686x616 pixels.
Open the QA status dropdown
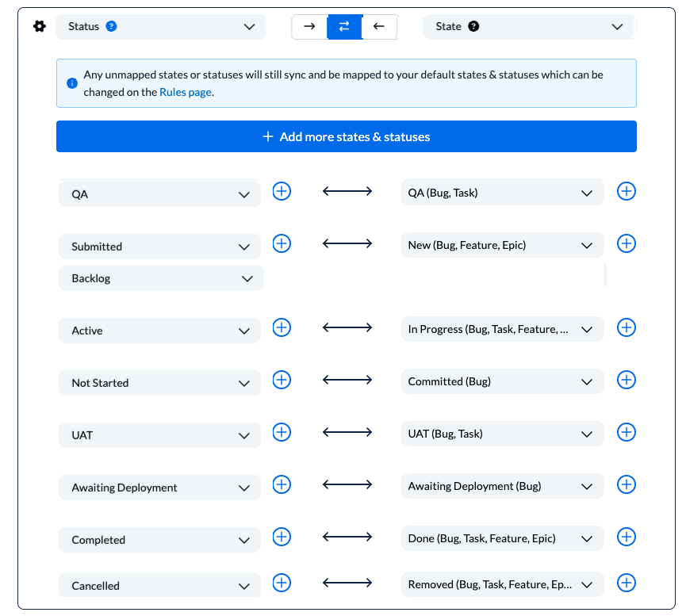coord(159,193)
